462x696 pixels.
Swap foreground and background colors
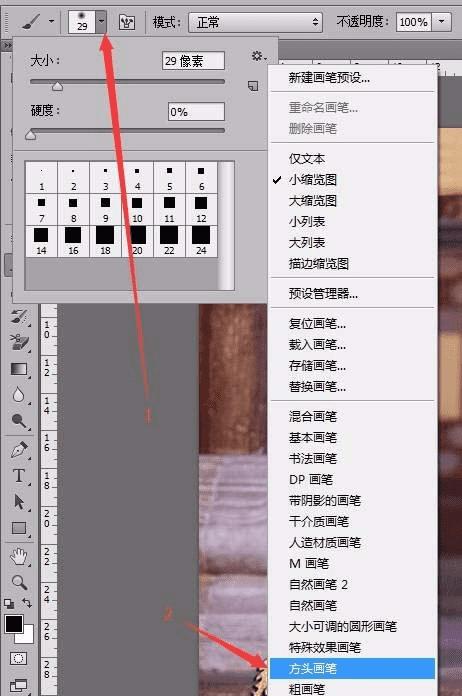tap(27, 603)
